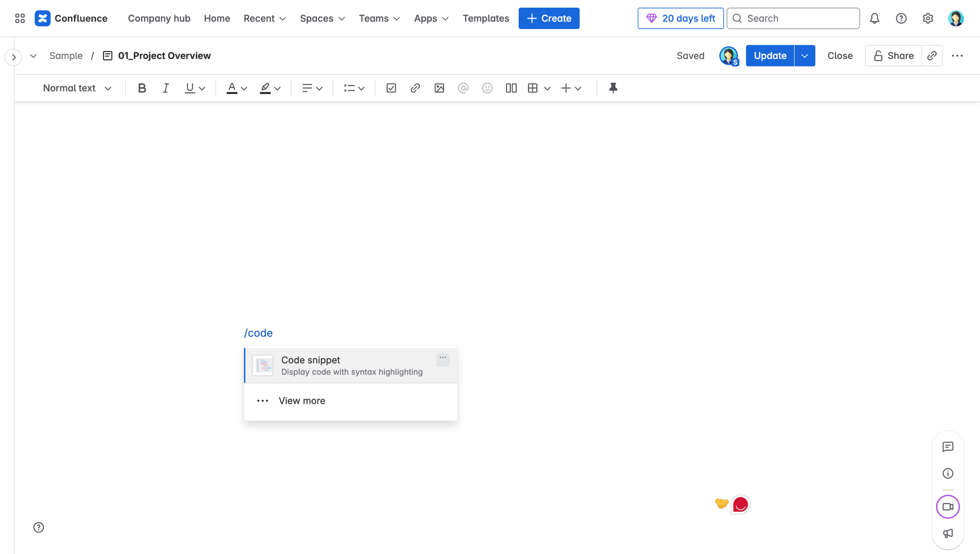Open the profile avatar menu
The height and width of the screenshot is (554, 980).
[955, 18]
